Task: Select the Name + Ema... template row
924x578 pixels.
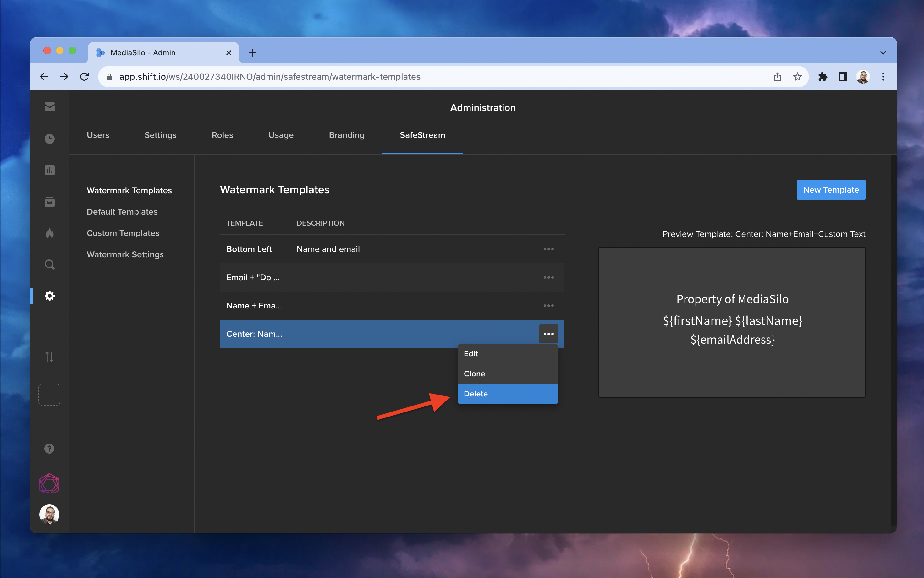Action: click(392, 305)
